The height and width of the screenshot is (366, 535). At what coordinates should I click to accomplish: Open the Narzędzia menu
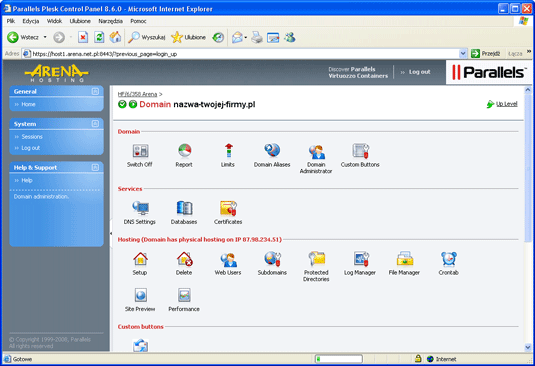coord(110,21)
